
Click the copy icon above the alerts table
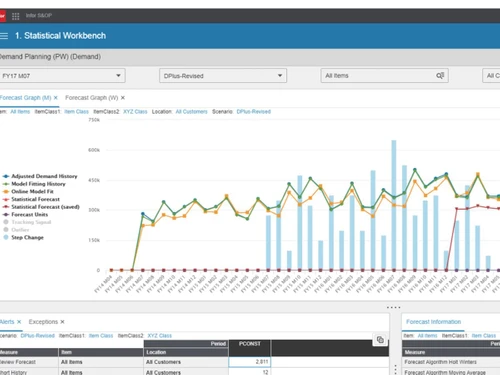point(380,340)
